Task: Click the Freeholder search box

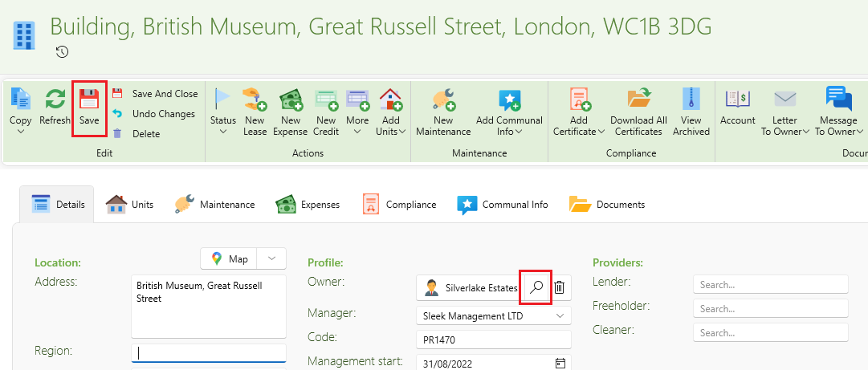Action: [771, 309]
